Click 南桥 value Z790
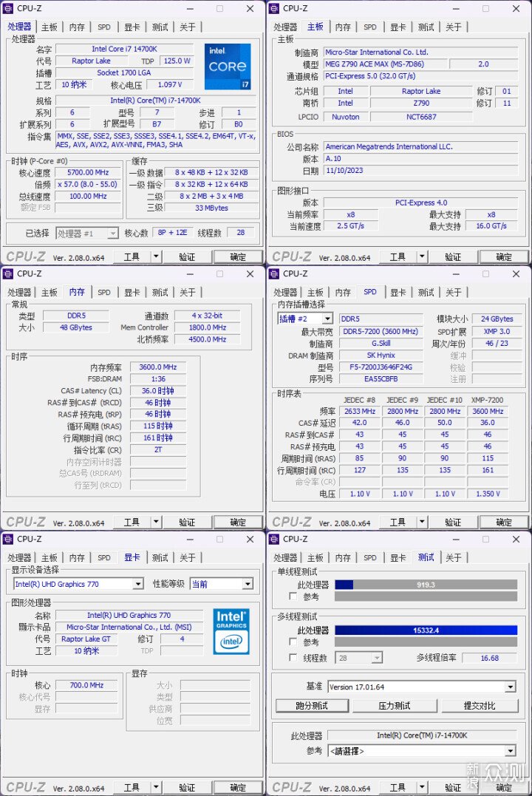 421,103
